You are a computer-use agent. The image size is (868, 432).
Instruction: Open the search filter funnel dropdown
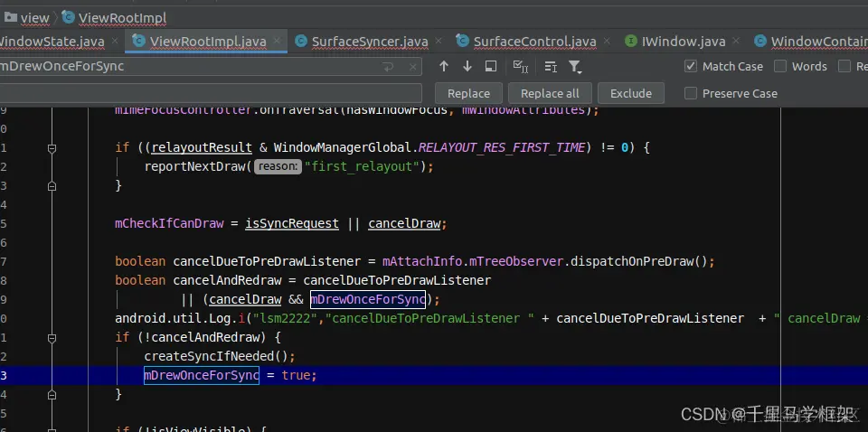click(x=575, y=67)
